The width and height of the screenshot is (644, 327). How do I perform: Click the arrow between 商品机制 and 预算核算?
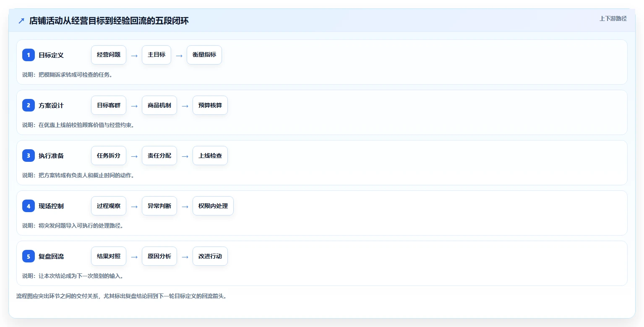pos(185,106)
